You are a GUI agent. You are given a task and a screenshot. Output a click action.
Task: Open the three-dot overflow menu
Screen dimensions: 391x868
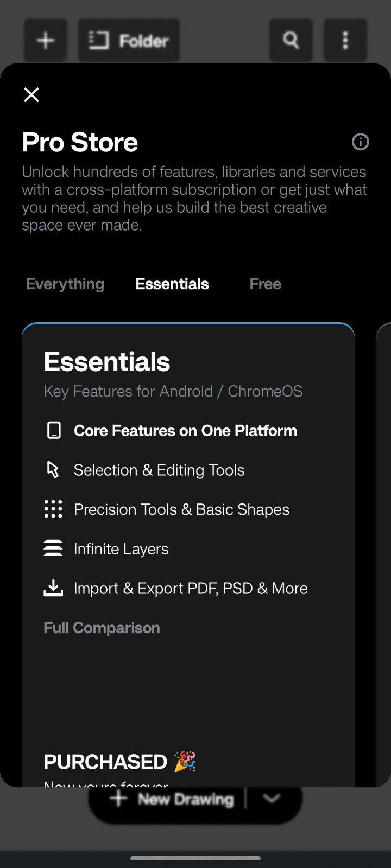[345, 41]
